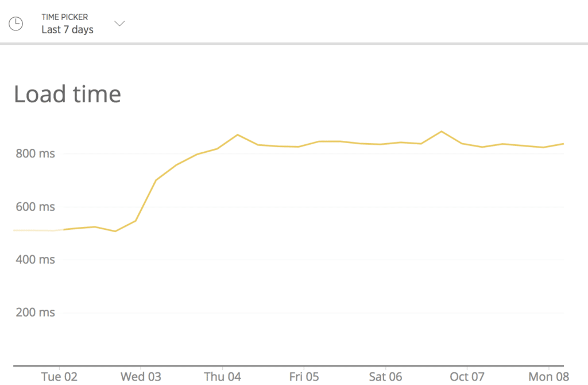
Task: Select the Wed 03 axis label
Action: click(141, 376)
